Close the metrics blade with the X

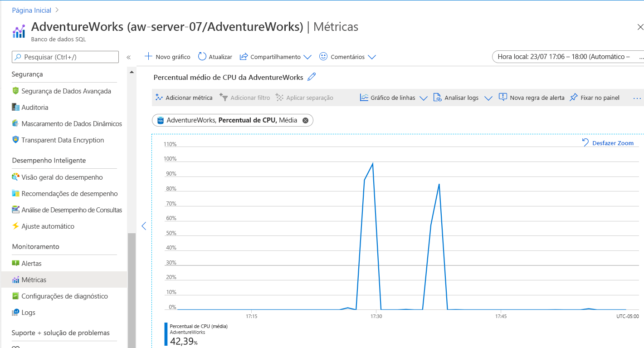pos(640,27)
